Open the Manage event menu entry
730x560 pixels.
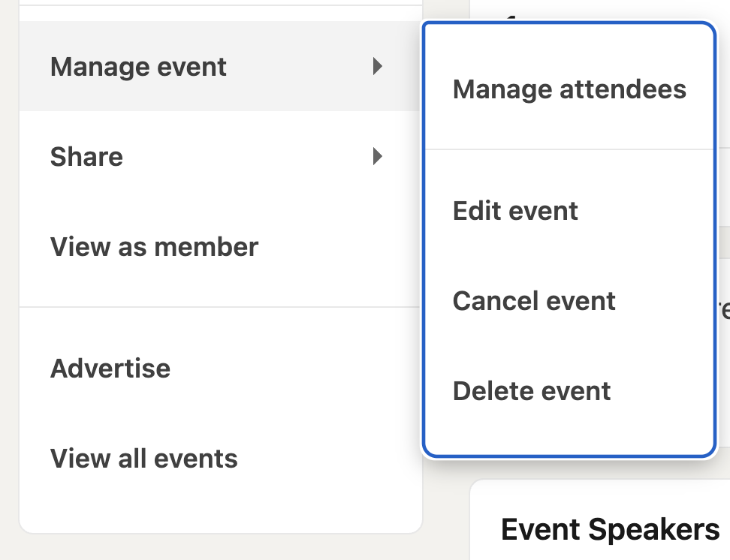tap(138, 67)
